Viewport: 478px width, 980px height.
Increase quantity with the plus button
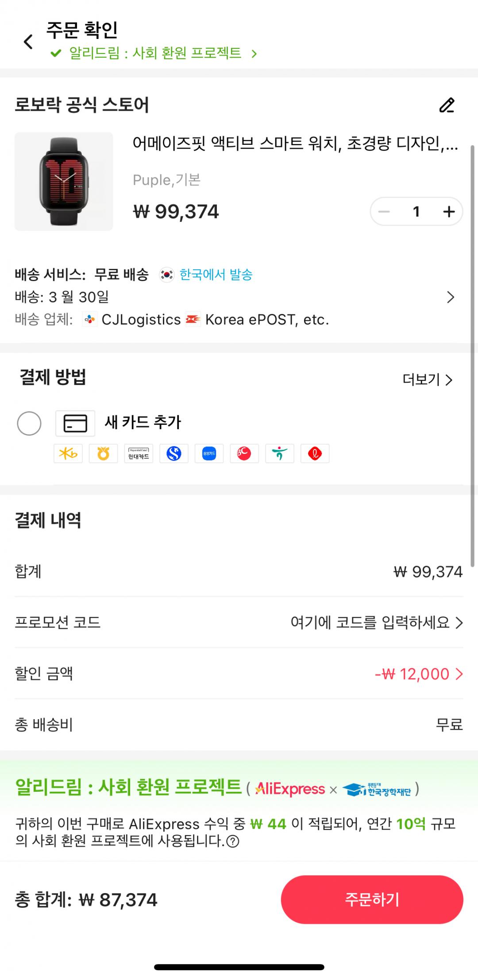coord(449,212)
